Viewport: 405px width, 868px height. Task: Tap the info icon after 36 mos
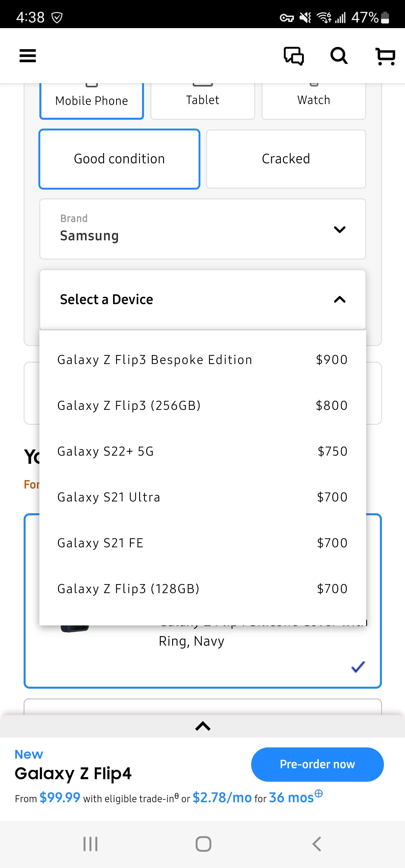point(319,793)
